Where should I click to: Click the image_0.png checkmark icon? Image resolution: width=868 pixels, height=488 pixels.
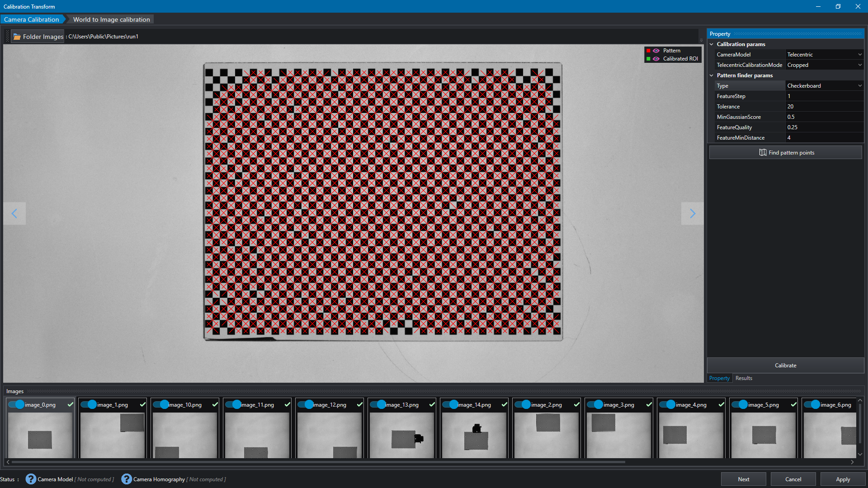pos(71,404)
